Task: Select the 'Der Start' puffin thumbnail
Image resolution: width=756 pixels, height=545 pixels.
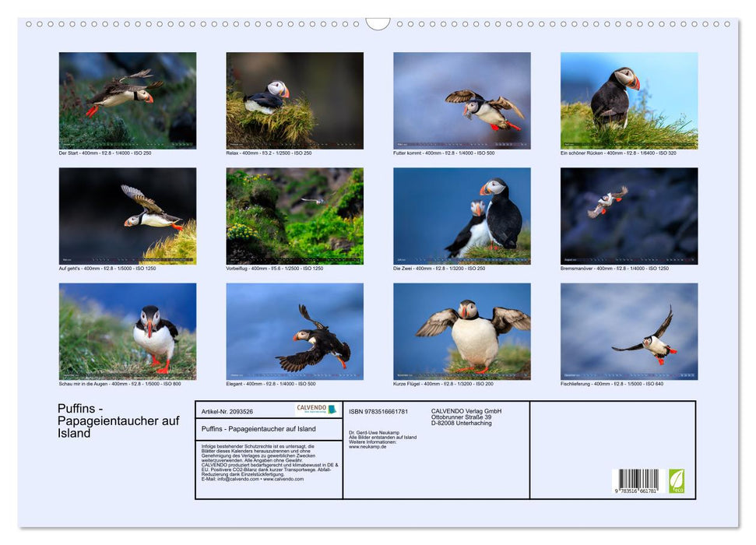Action: click(127, 100)
